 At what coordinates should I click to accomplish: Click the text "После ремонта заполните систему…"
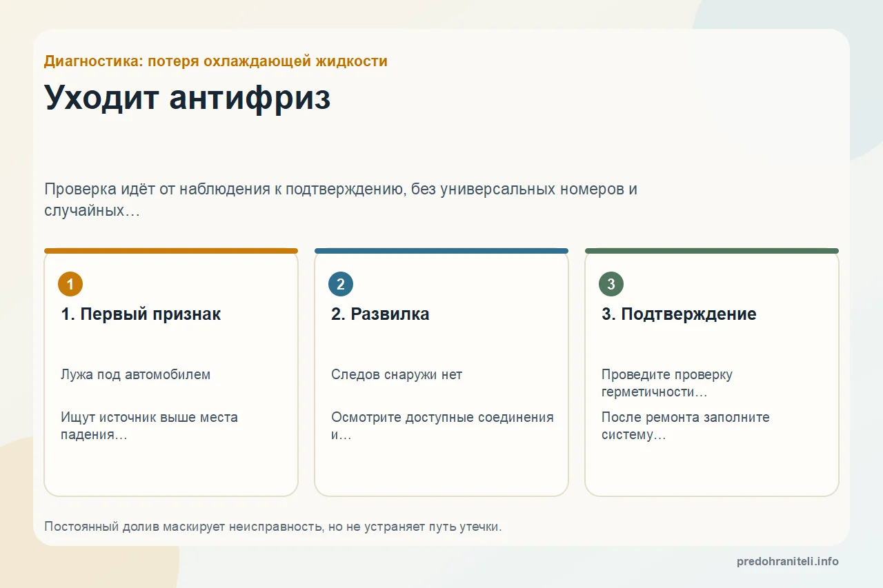(x=686, y=426)
